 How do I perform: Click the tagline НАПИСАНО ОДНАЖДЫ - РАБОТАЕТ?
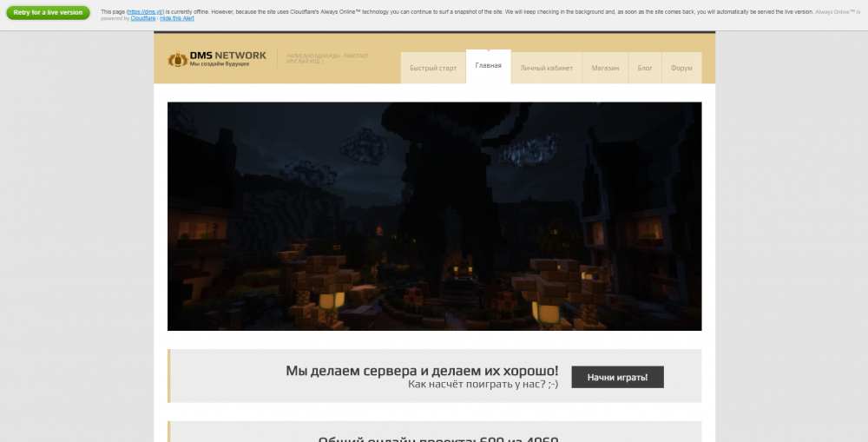[327, 56]
